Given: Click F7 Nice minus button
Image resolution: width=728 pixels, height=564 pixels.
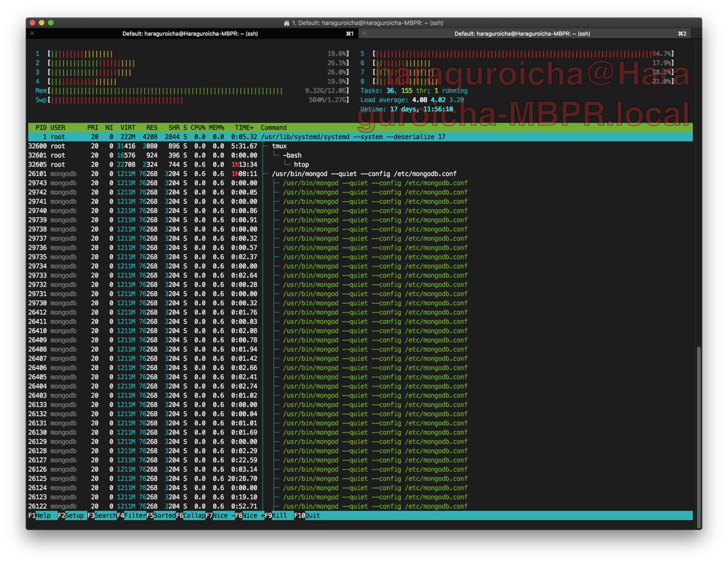Looking at the screenshot, I should (x=220, y=516).
